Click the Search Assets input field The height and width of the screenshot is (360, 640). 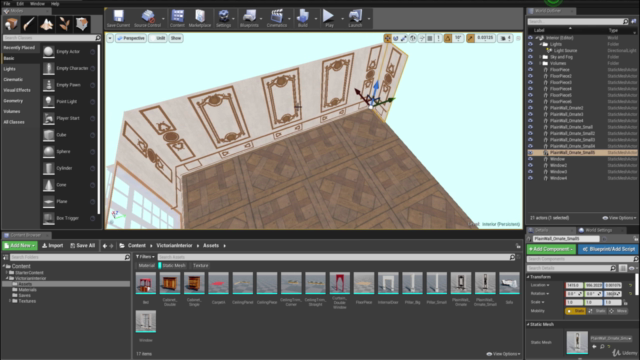click(334, 257)
